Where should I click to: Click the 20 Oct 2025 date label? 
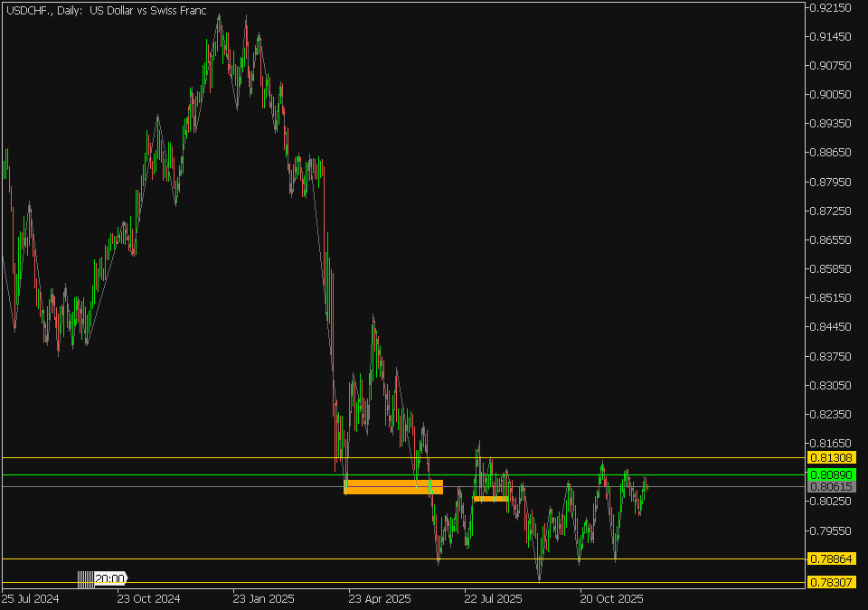[610, 598]
